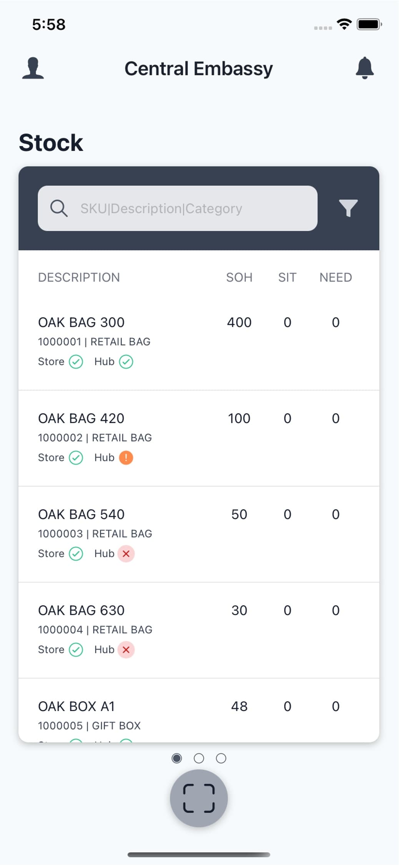This screenshot has width=399, height=868.
Task: Sort by the SIT column header
Action: point(287,277)
